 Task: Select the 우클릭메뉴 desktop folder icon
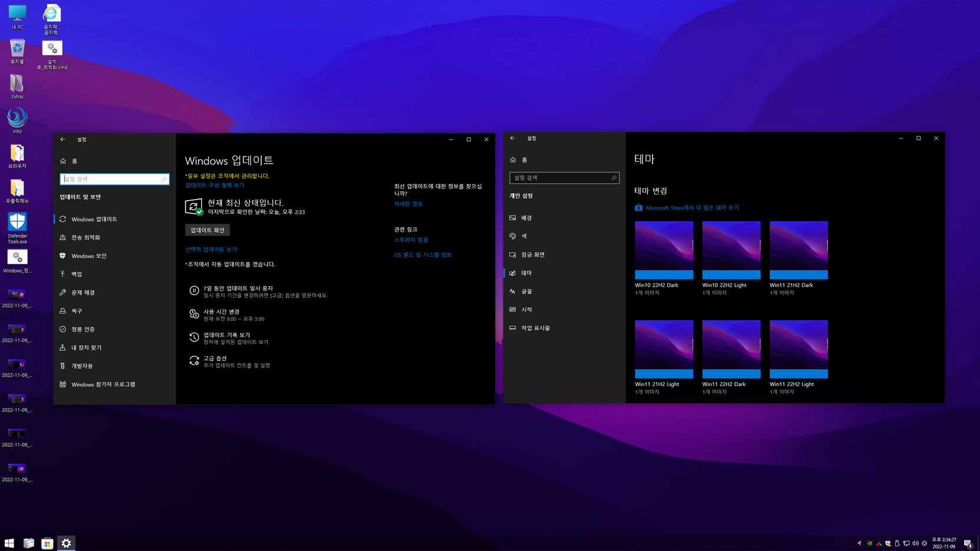[x=17, y=191]
